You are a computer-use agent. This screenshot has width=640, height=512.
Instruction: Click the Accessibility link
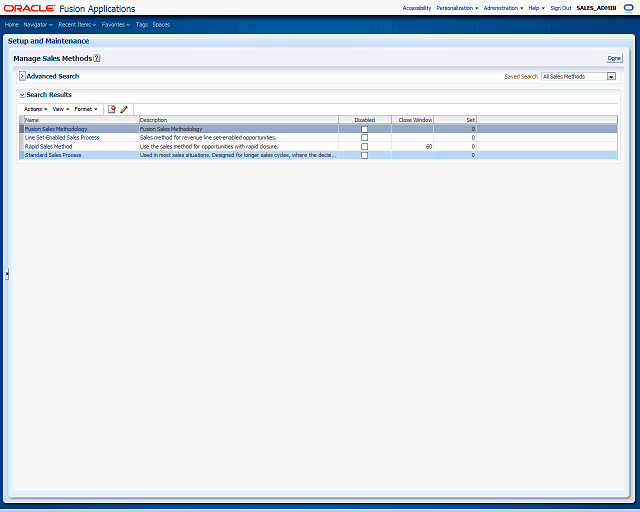(x=417, y=8)
